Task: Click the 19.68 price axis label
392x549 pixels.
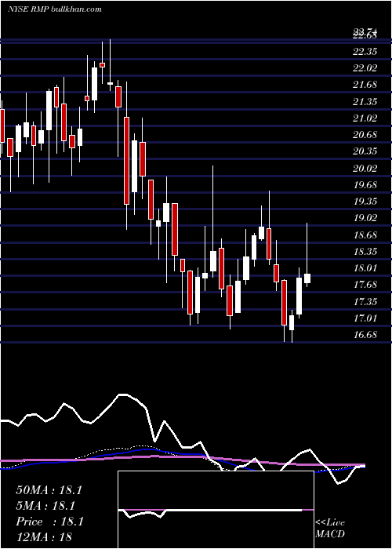Action: click(x=365, y=185)
